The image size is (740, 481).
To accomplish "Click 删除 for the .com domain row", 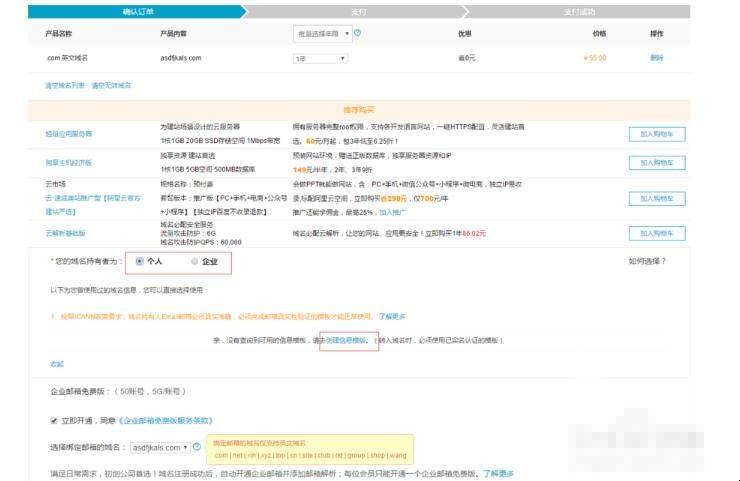I will (656, 58).
